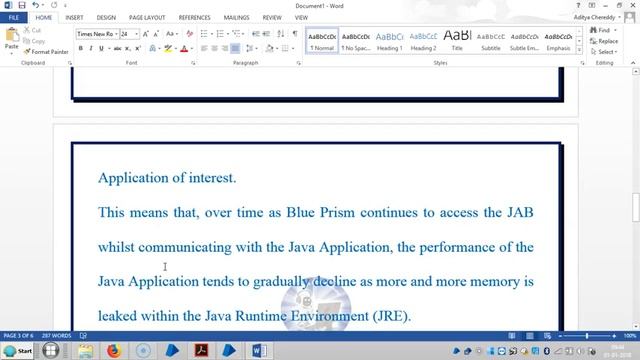Image resolution: width=640 pixels, height=360 pixels.
Task: Click the word count in status bar
Action: point(56,336)
